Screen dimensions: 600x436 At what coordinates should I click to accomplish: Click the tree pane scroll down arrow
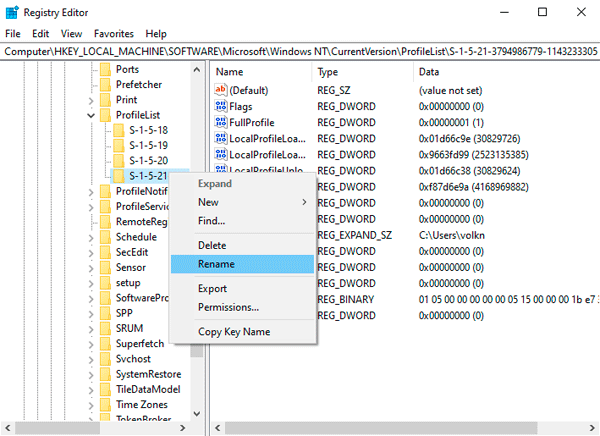tap(197, 413)
